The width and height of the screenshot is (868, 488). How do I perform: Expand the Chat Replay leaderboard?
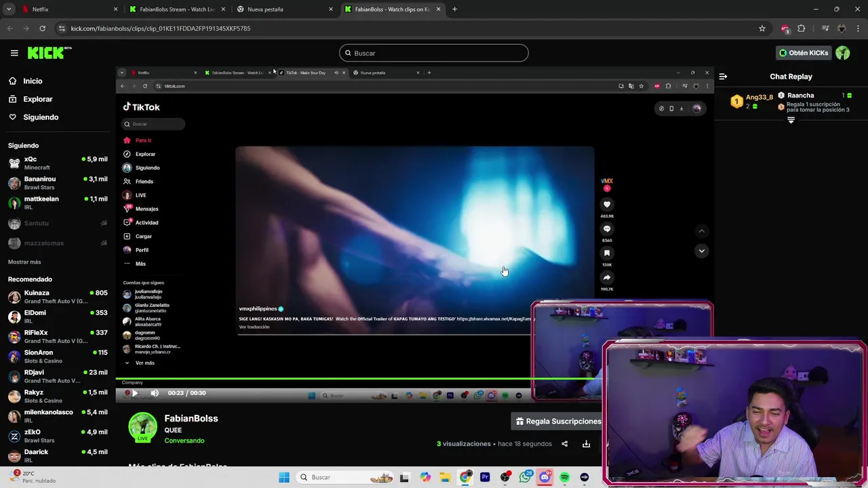point(791,120)
